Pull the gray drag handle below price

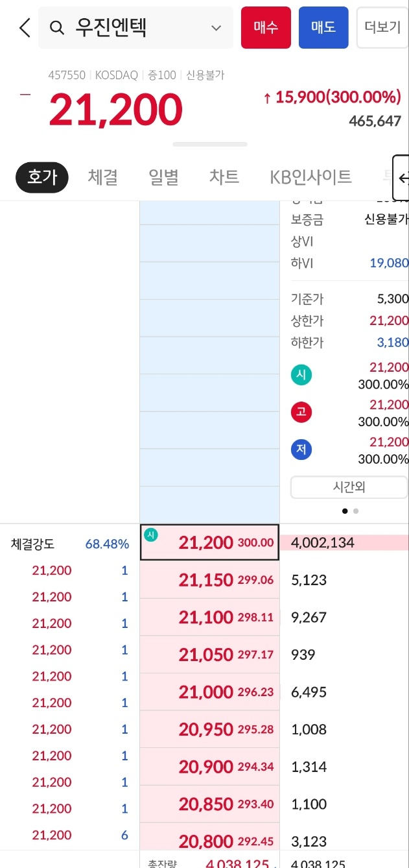[209, 144]
